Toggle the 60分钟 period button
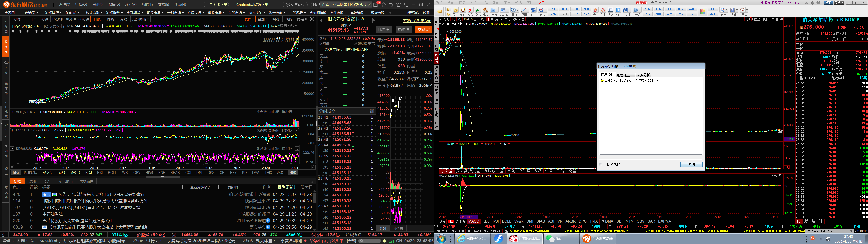The height and width of the screenshot is (244, 868). 84,19
